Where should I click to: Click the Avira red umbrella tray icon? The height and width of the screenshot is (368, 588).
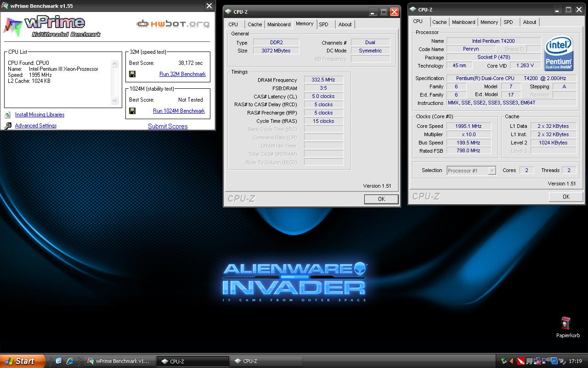point(521,361)
